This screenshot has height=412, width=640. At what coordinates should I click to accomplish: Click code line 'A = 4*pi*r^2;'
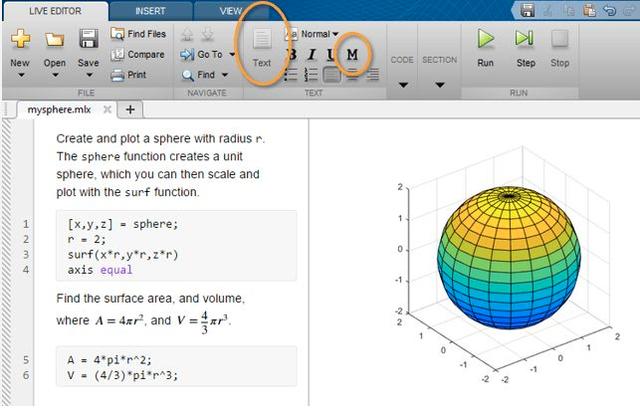pos(110,360)
